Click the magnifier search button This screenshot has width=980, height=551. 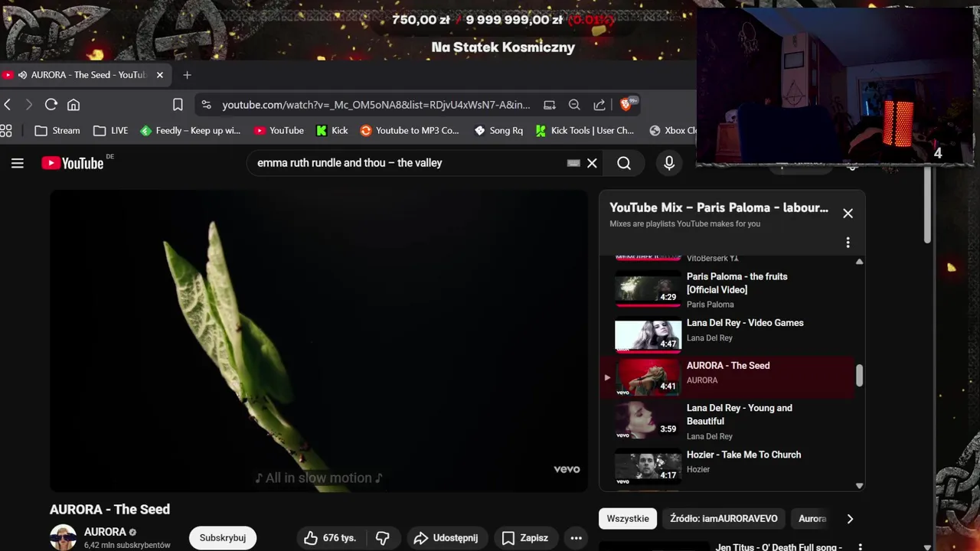pos(624,163)
